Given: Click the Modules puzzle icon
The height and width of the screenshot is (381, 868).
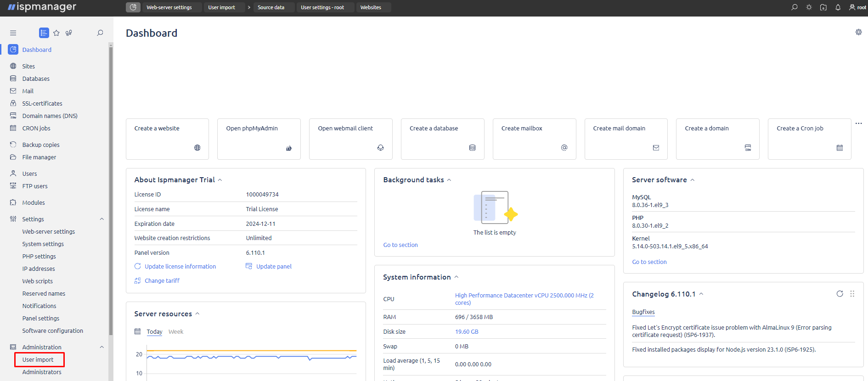Looking at the screenshot, I should [13, 202].
